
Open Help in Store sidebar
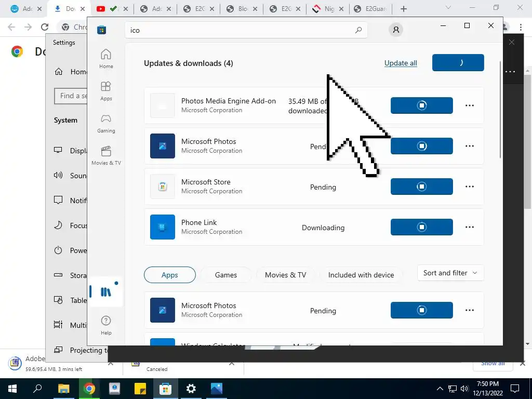pyautogui.click(x=106, y=325)
